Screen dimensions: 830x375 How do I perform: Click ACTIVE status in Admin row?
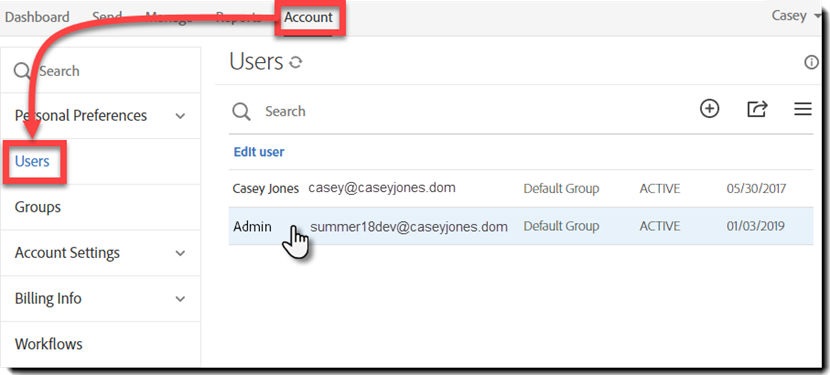tap(660, 227)
